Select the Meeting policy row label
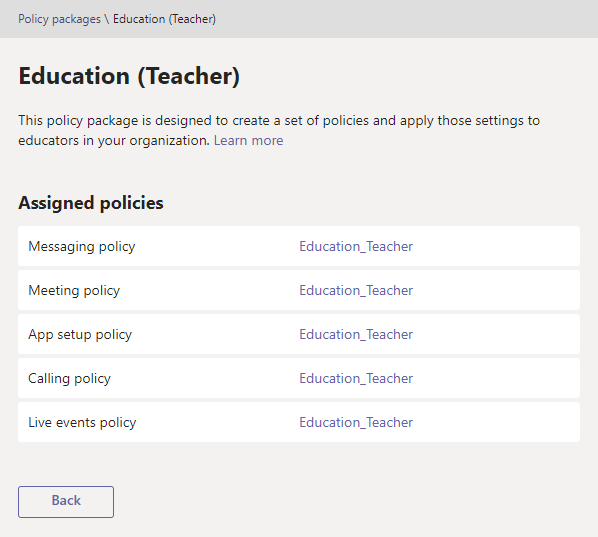This screenshot has height=537, width=598. [74, 291]
